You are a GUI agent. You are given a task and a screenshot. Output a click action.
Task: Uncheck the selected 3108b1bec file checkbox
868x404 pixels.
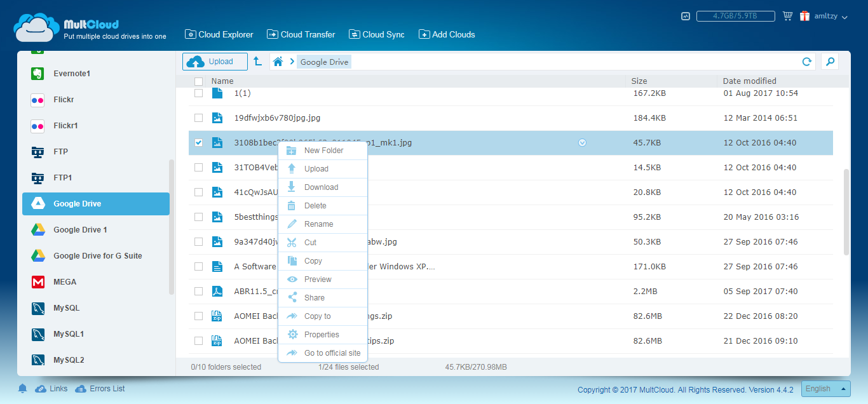(199, 143)
